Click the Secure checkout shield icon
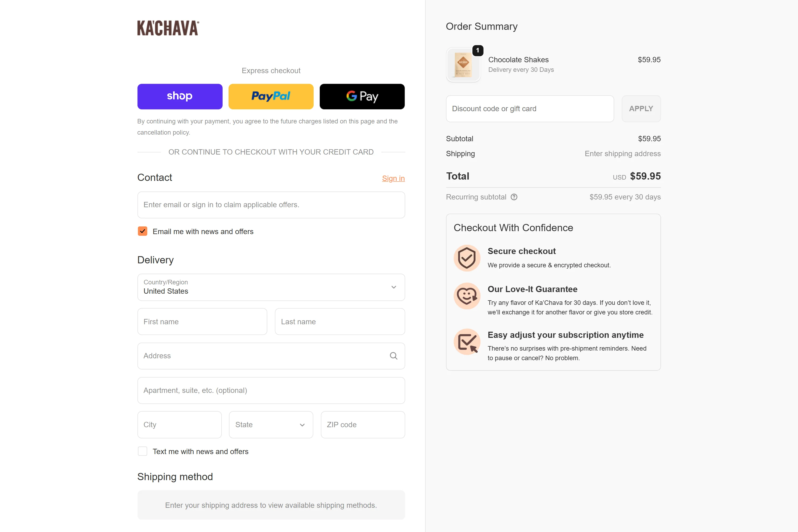798x532 pixels. coord(467,258)
